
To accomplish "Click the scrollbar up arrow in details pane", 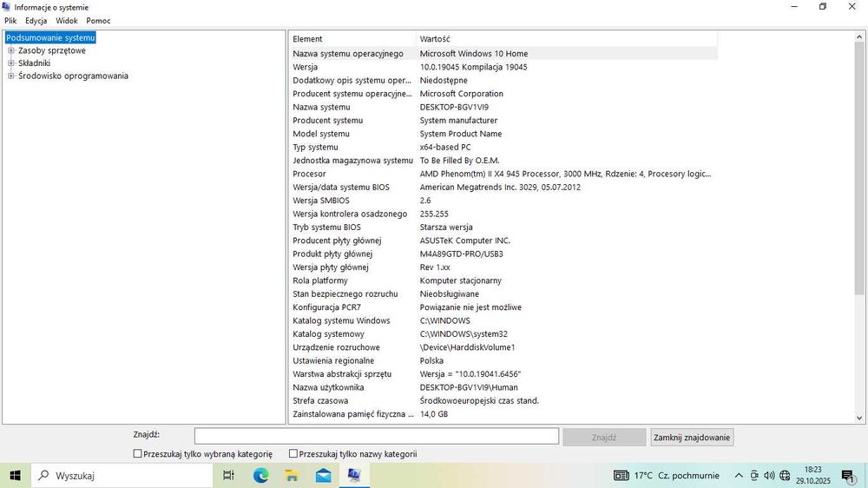I will coord(859,36).
